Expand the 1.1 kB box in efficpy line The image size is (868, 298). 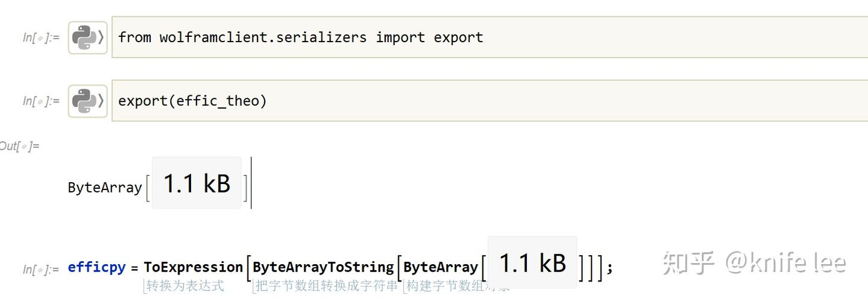coord(532,263)
